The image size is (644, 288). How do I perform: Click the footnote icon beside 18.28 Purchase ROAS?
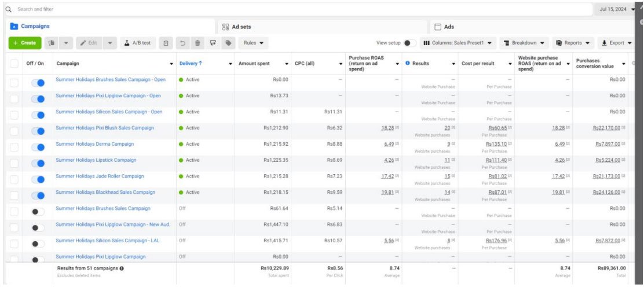397,128
